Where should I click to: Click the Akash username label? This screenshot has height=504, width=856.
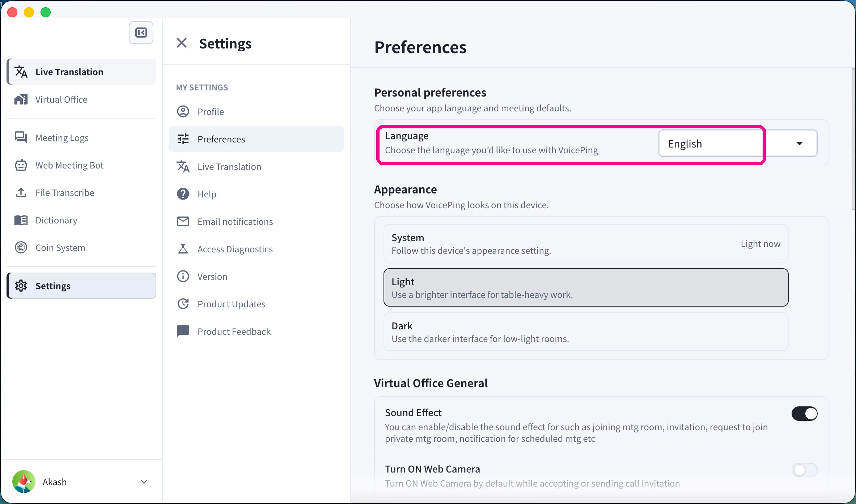point(55,482)
